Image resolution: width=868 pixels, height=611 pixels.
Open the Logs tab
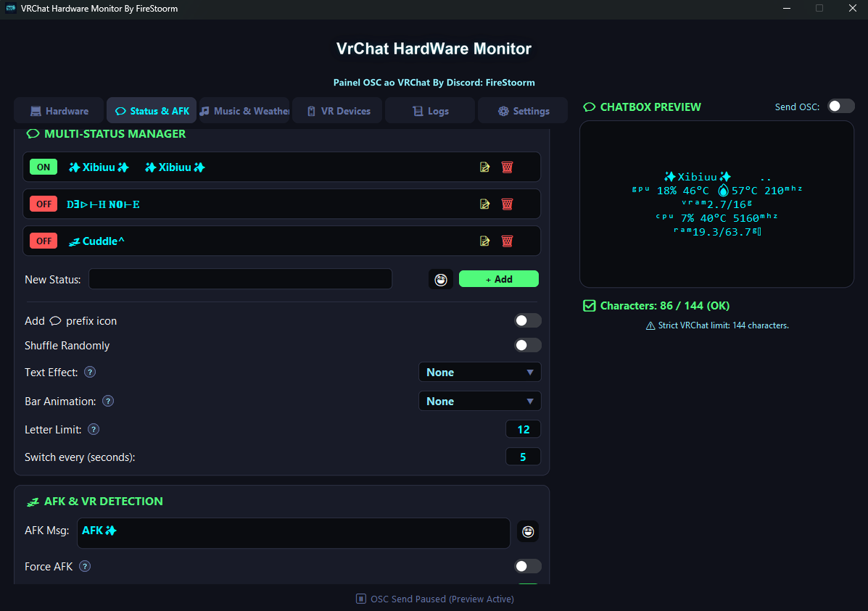click(x=430, y=111)
